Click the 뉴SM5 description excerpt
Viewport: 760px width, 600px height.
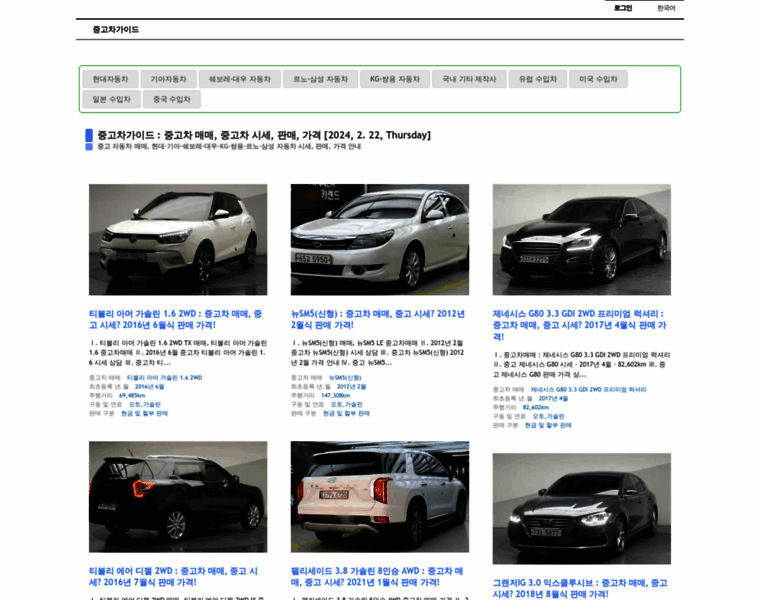[378, 353]
